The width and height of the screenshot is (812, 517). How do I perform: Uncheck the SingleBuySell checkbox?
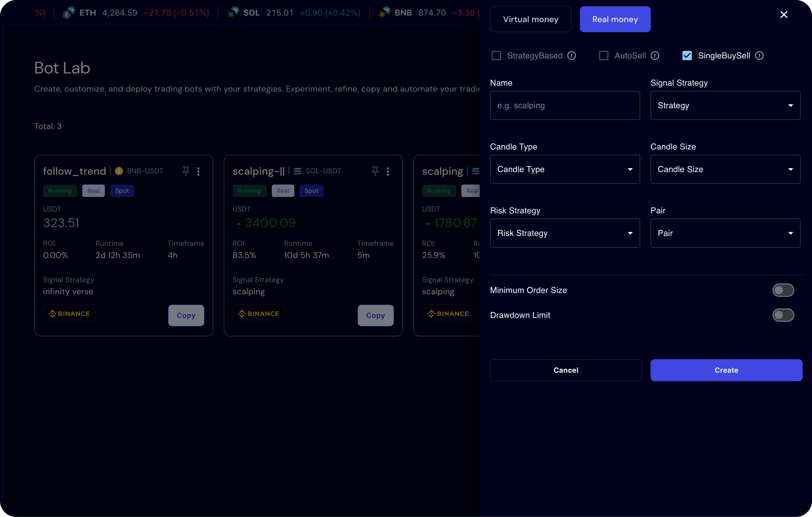tap(687, 56)
